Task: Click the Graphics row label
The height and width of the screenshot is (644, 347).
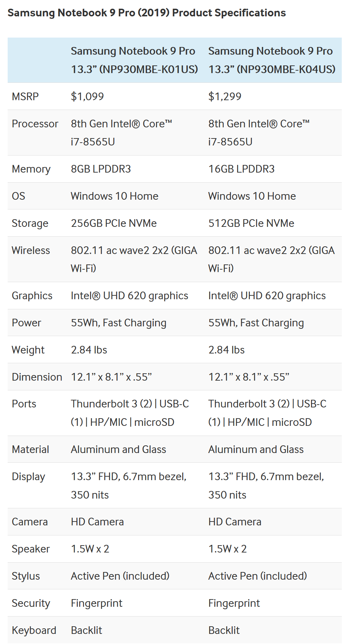Action: (32, 295)
